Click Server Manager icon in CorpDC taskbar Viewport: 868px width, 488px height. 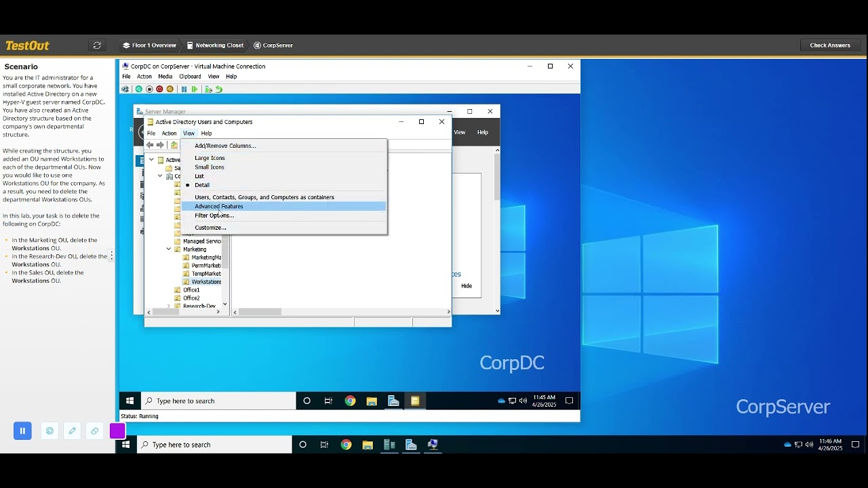pos(393,401)
